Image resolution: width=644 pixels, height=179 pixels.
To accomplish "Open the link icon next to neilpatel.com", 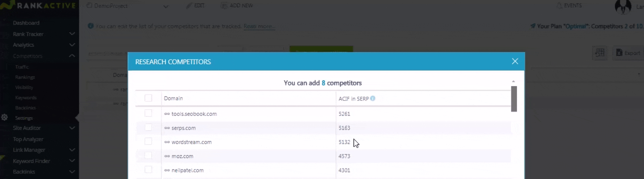I will (167, 170).
